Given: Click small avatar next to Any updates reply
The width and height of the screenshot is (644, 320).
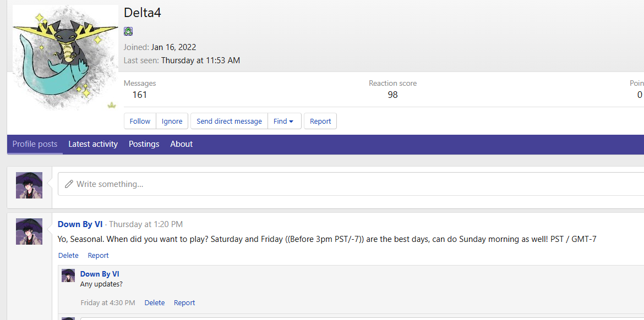Looking at the screenshot, I should tap(68, 275).
